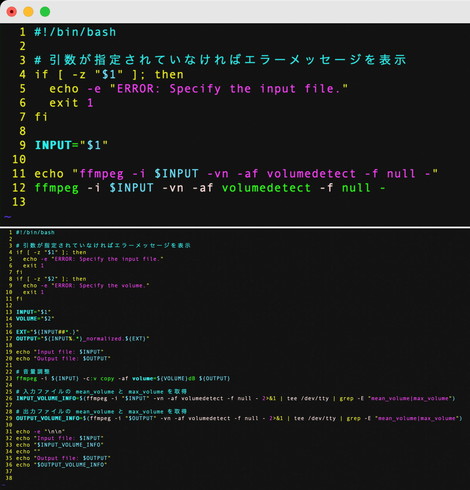Viewport: 470px width, 490px height.
Task: Click the yellow minimize window button
Action: pyautogui.click(x=28, y=12)
